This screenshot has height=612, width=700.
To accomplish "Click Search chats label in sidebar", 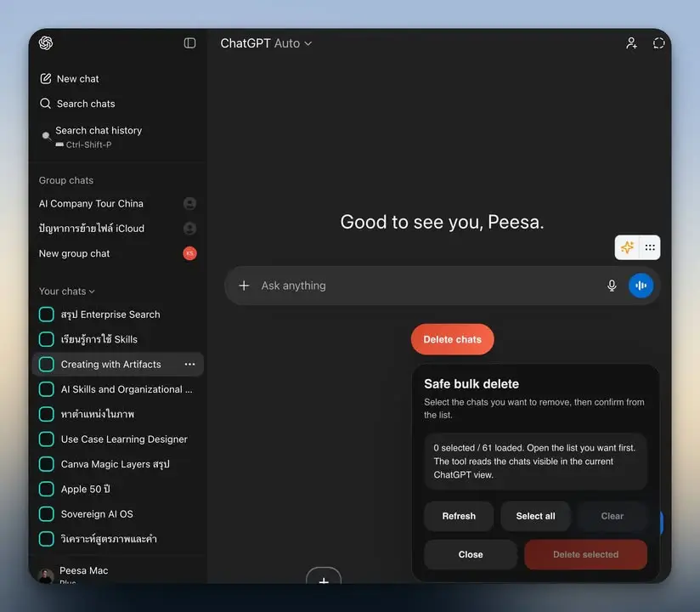I will tap(86, 104).
